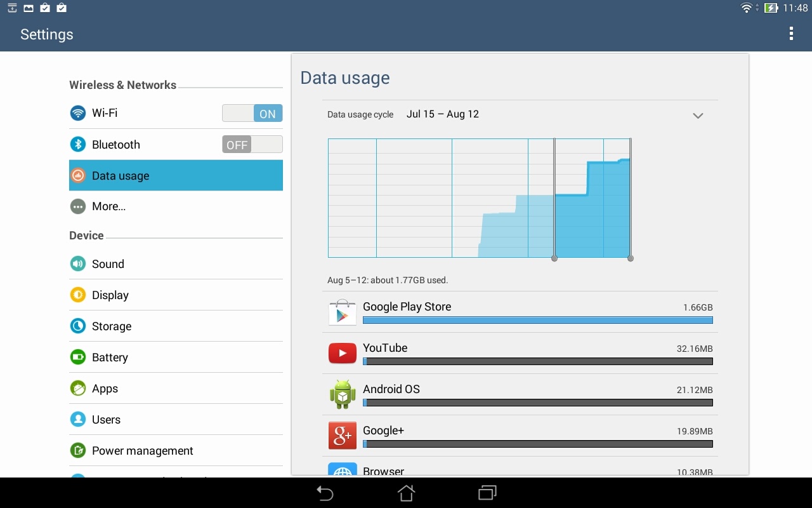
Task: Tap the download notification icon
Action: point(12,8)
